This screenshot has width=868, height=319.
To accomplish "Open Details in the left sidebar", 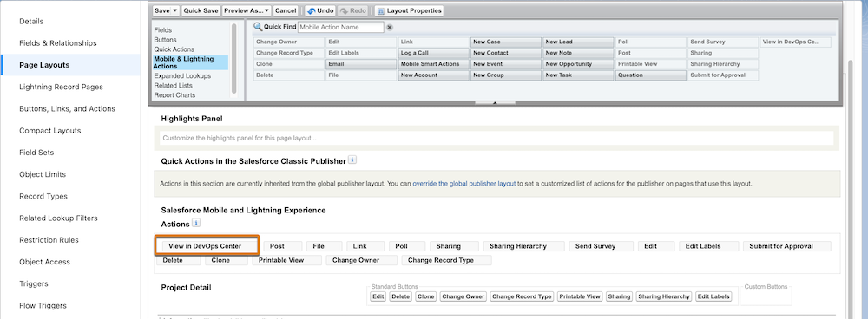I will pyautogui.click(x=31, y=21).
